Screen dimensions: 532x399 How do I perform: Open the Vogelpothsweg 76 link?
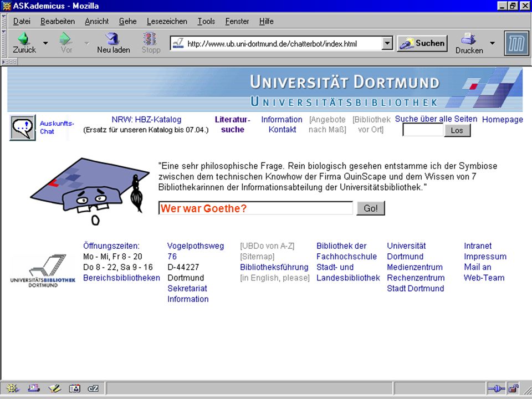tap(196, 251)
